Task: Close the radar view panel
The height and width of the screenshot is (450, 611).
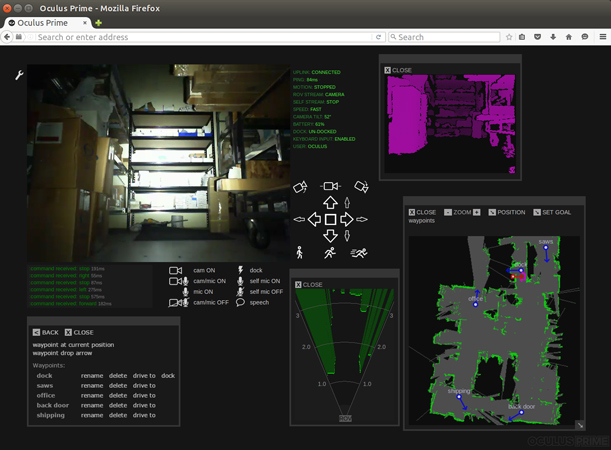Action: (309, 285)
